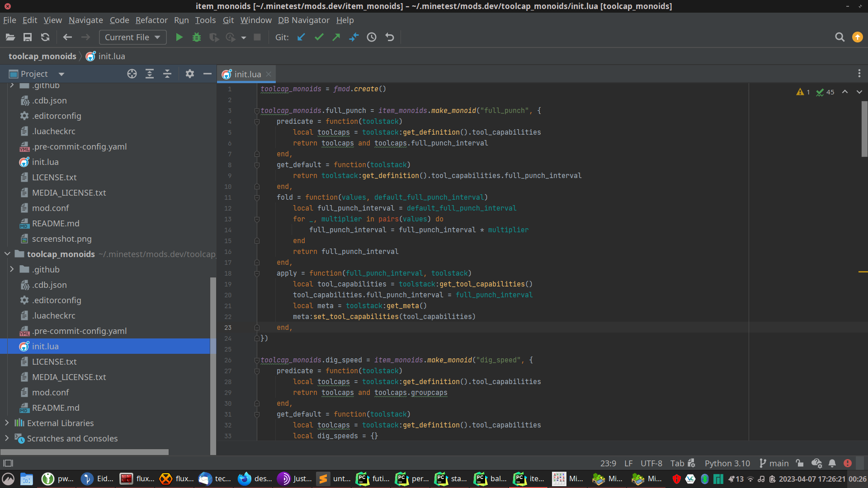This screenshot has width=868, height=488.
Task: Toggle tool window bars in bottom-left corner
Action: 8,463
